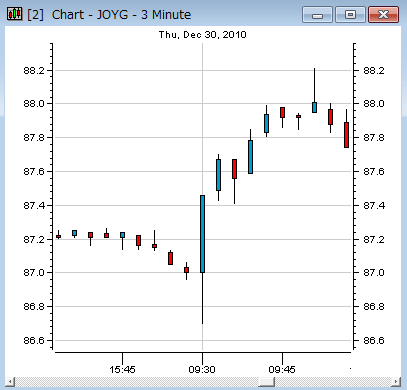Click the right axis 86.6 price label

point(374,340)
